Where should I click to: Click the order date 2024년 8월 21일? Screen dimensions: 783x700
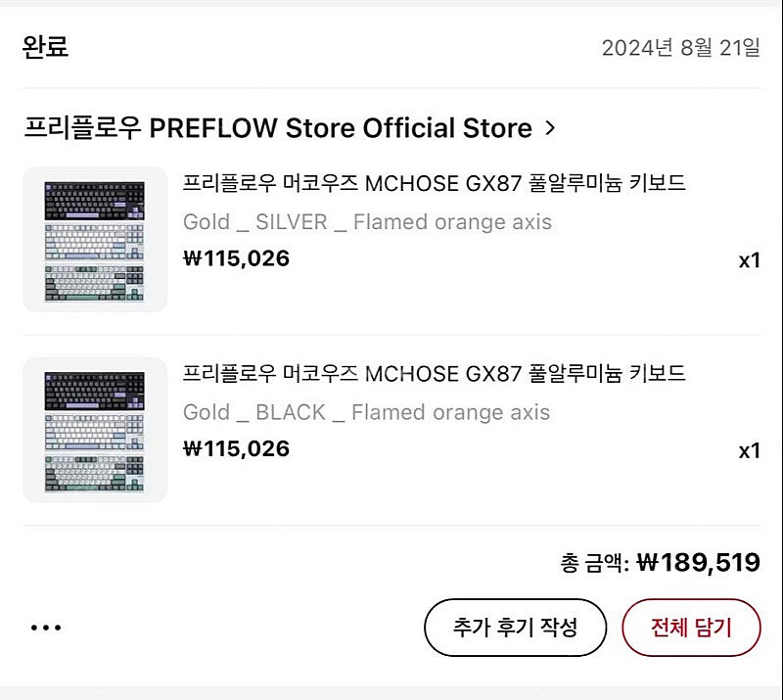[x=680, y=48]
